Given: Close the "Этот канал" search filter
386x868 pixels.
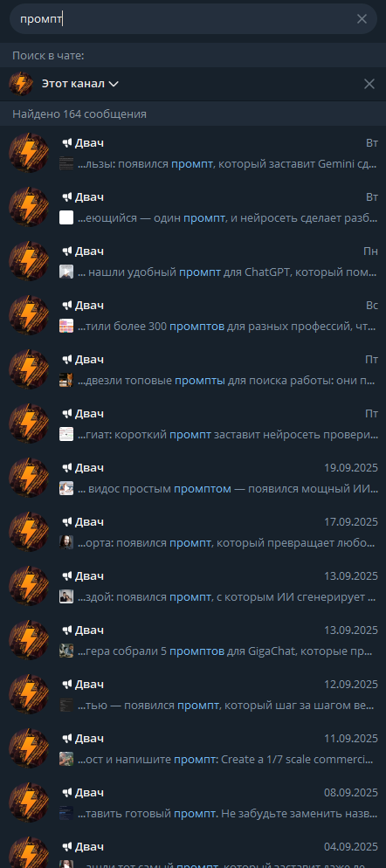Looking at the screenshot, I should pos(369,84).
